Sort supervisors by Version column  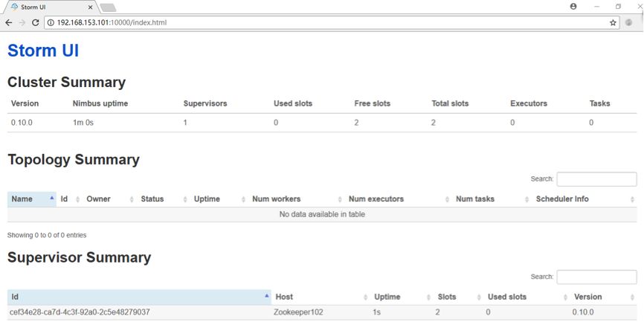tap(603, 297)
